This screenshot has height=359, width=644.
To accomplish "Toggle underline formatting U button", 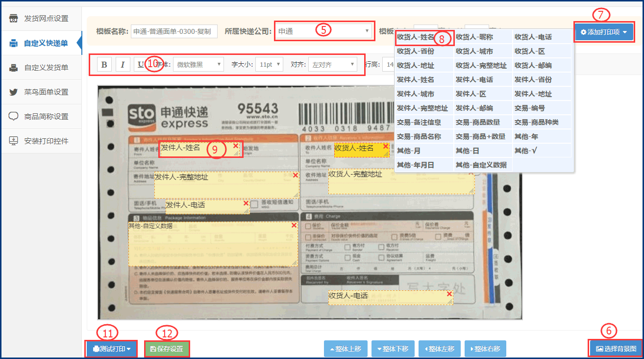I will (141, 65).
